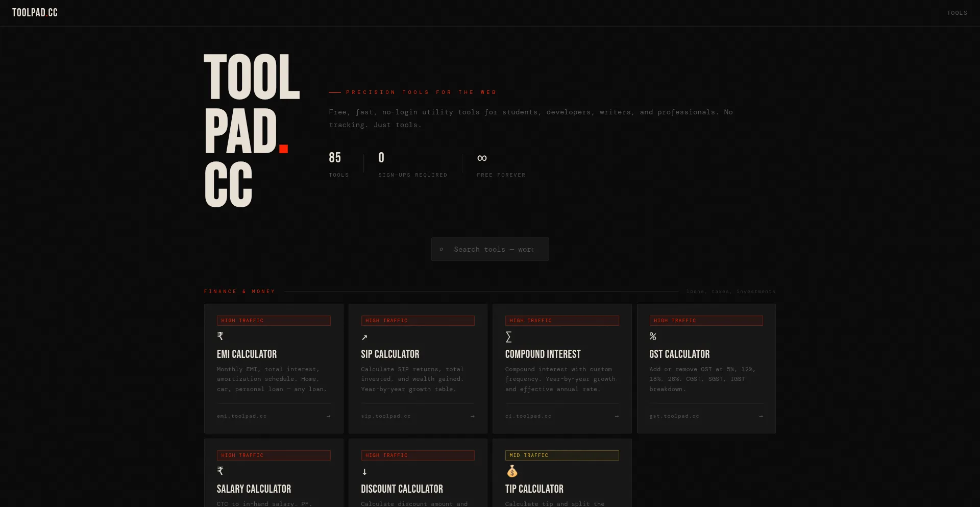Click the down arrow icon on Discount Calculator card
Viewport: 980px width, 507px height.
point(364,472)
